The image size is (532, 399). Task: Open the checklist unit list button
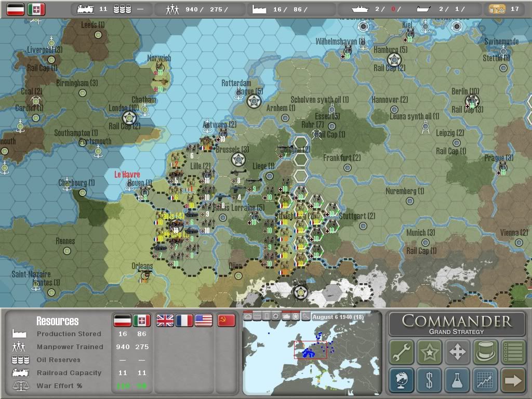tap(513, 352)
